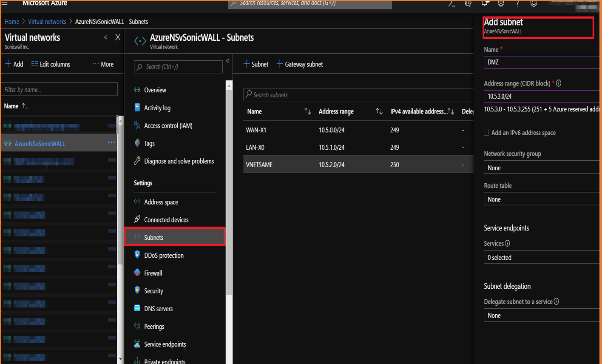Open Cloud Shell icon in top bar
This screenshot has height=364, width=602.
click(451, 4)
